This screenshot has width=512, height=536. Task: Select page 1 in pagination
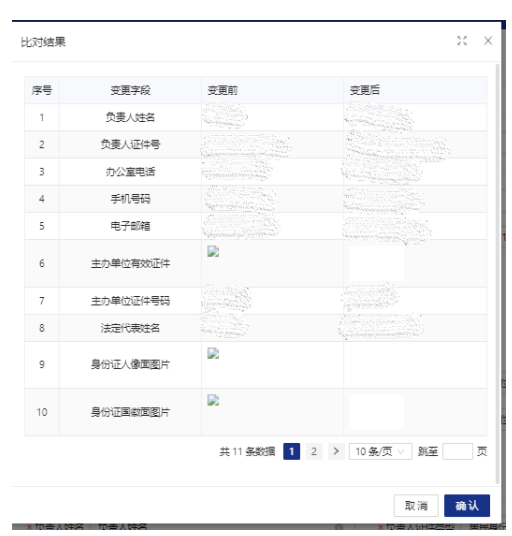click(292, 451)
